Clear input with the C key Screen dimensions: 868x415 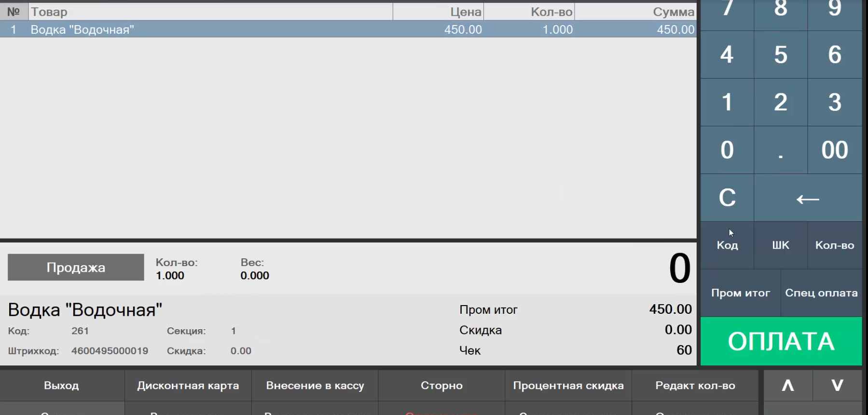point(727,198)
